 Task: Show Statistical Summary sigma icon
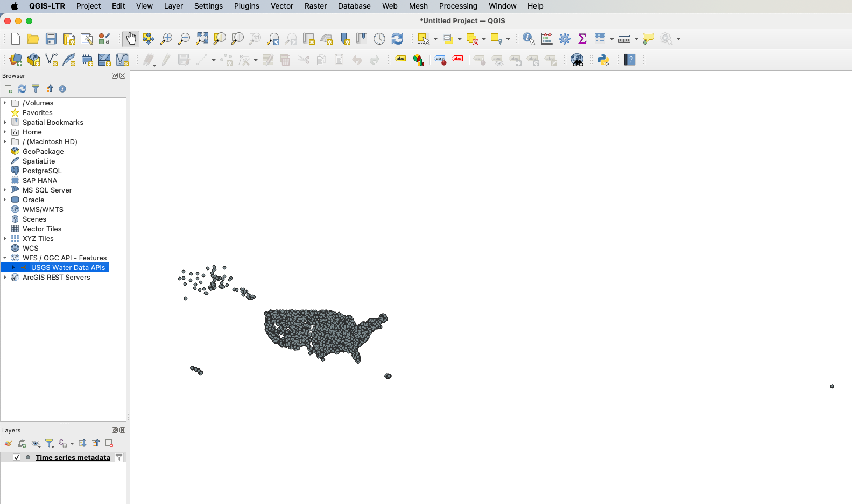[582, 39]
